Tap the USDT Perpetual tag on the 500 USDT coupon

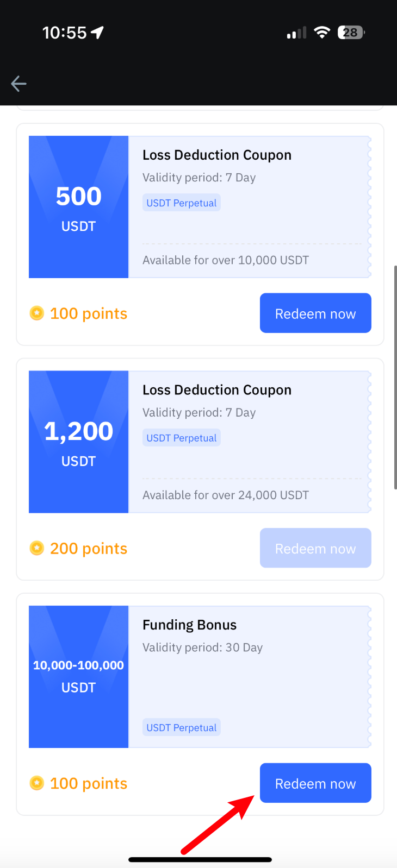tap(182, 203)
